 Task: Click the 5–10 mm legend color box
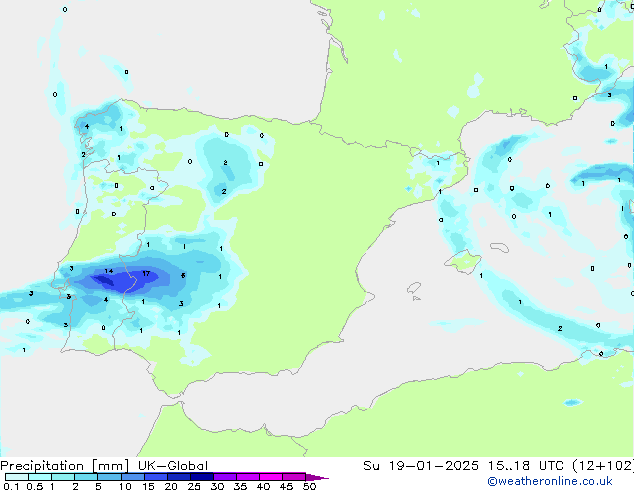[x=109, y=477]
